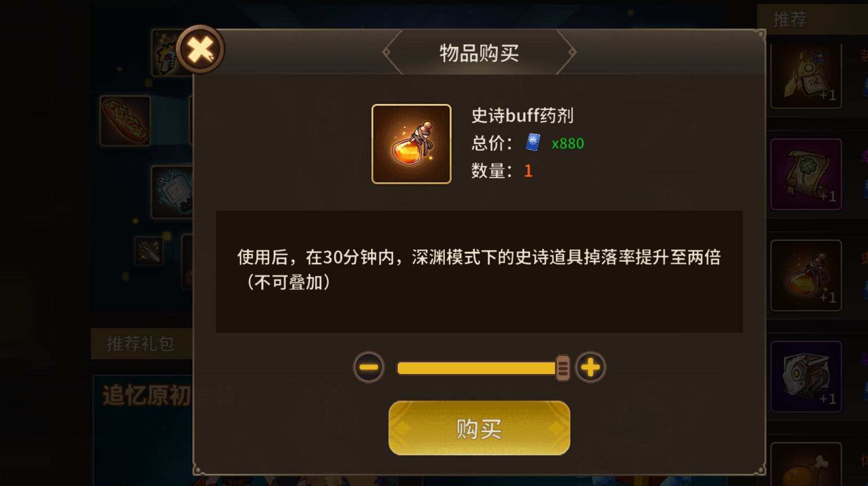The height and width of the screenshot is (486, 868).
Task: Select the book with mask item
Action: pyautogui.click(x=806, y=377)
